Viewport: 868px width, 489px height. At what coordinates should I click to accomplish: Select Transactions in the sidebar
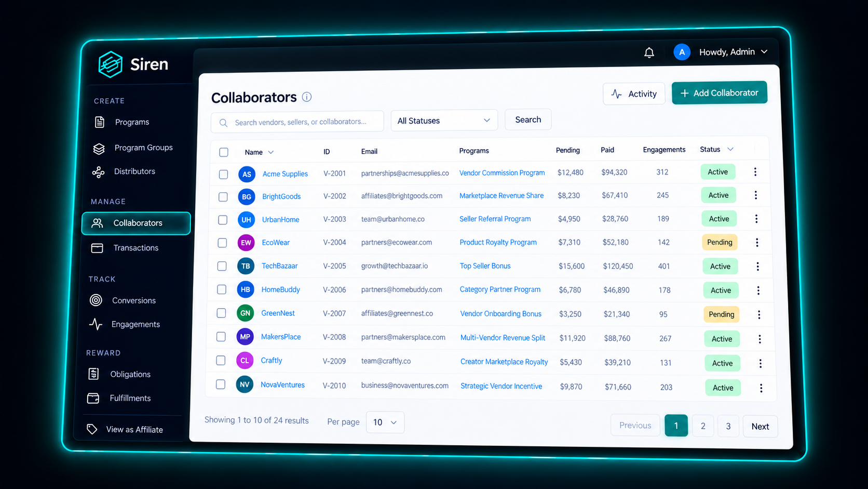tap(136, 248)
